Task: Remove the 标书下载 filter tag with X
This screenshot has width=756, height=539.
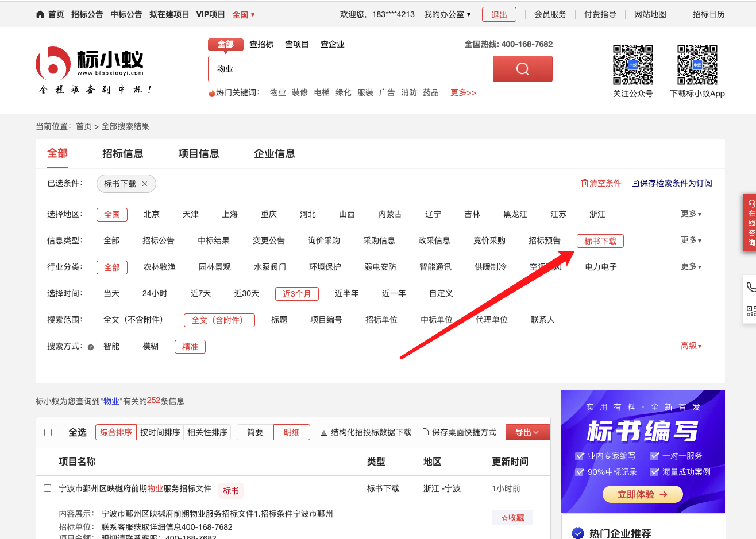Action: [x=145, y=184]
